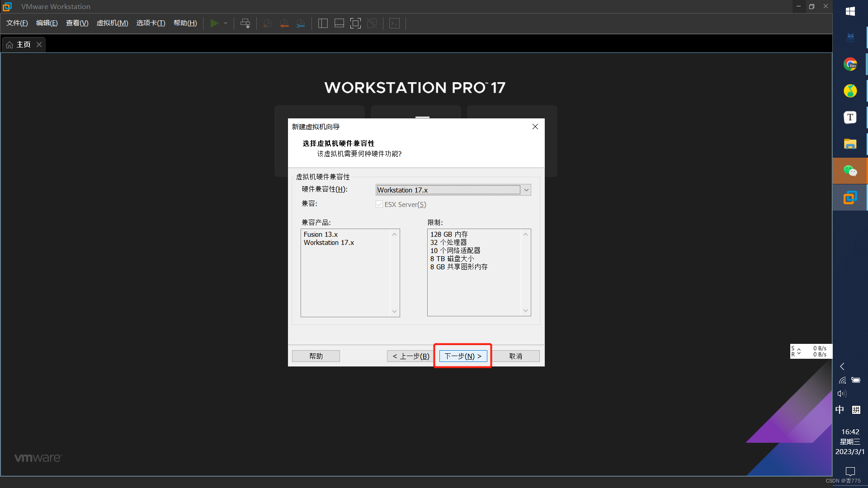Click the fit guest in window icon
Image resolution: width=868 pixels, height=488 pixels.
(x=355, y=23)
